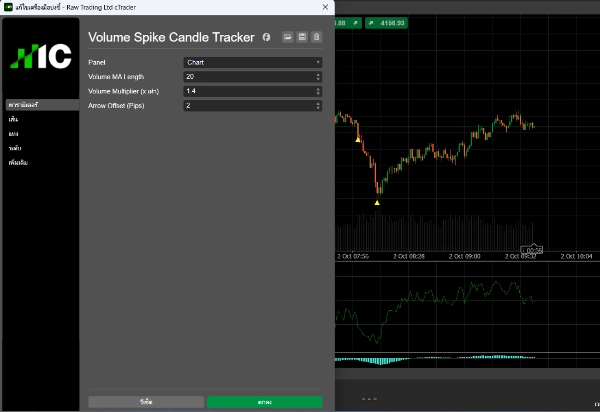Click the Volume Multiplier label

pyautogui.click(x=123, y=91)
